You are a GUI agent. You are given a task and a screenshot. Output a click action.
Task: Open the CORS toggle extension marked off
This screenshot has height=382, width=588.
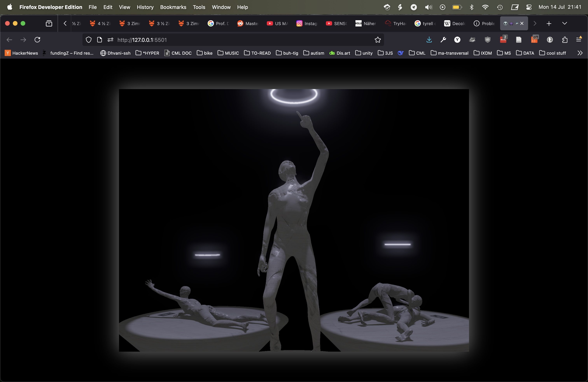point(534,39)
